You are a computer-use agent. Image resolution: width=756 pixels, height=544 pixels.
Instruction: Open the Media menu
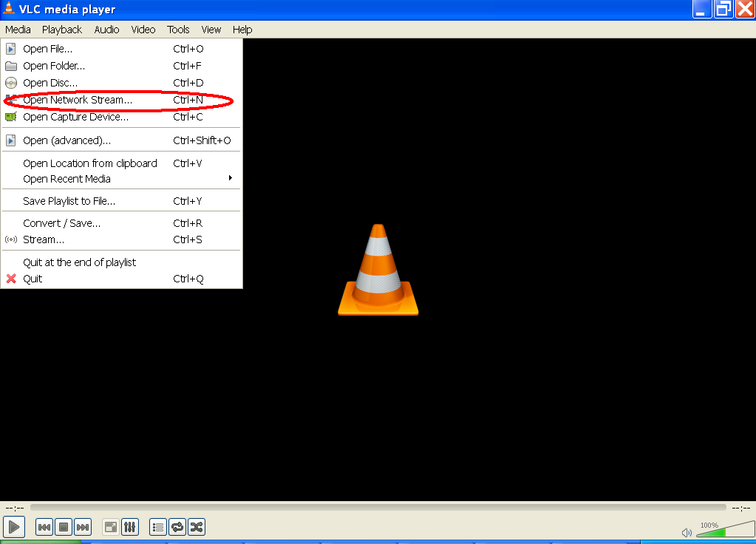pyautogui.click(x=18, y=30)
